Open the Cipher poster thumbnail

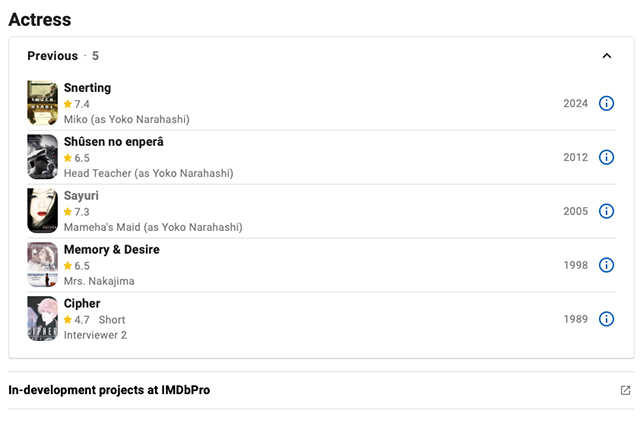click(42, 318)
